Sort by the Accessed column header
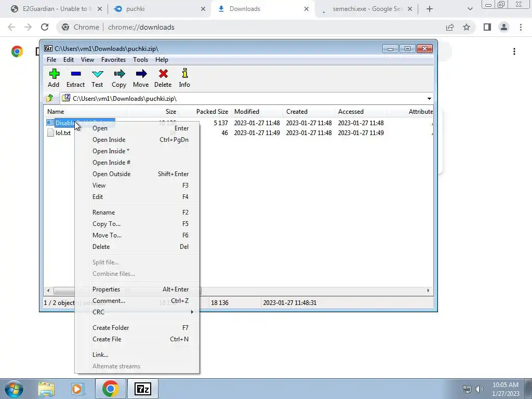The height and width of the screenshot is (399, 532). pos(361,112)
